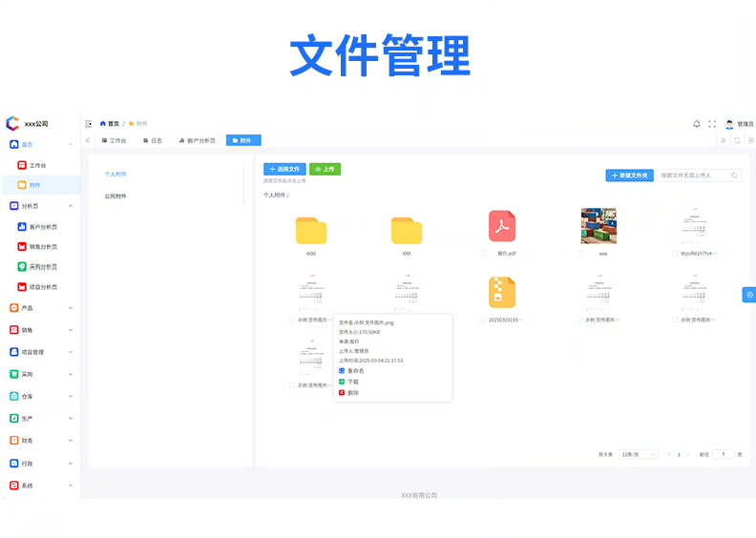Screen dimensions: 756x538
Task: Click the xxx公司 company logo
Action: [x=12, y=123]
